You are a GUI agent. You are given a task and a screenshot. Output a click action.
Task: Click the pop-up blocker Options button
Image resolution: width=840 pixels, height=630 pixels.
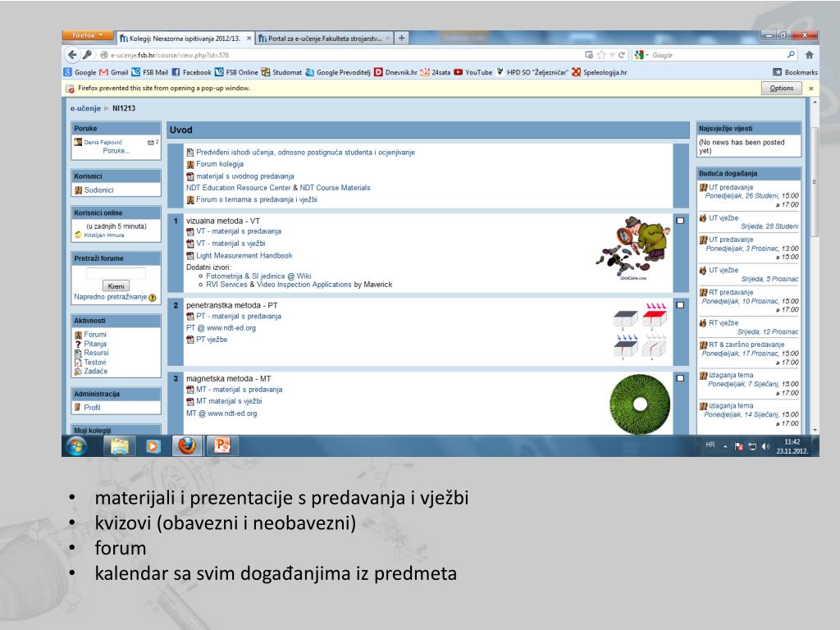click(x=781, y=89)
